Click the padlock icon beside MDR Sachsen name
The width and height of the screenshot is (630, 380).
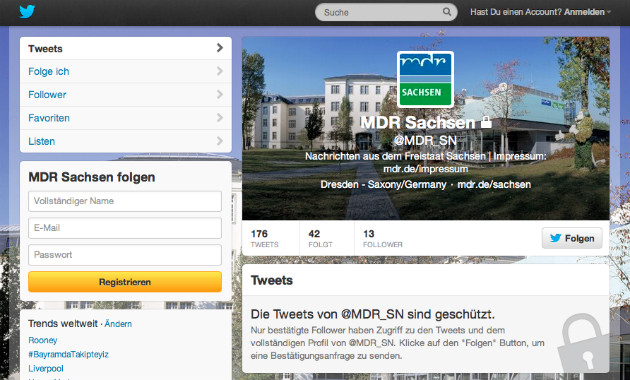point(486,122)
